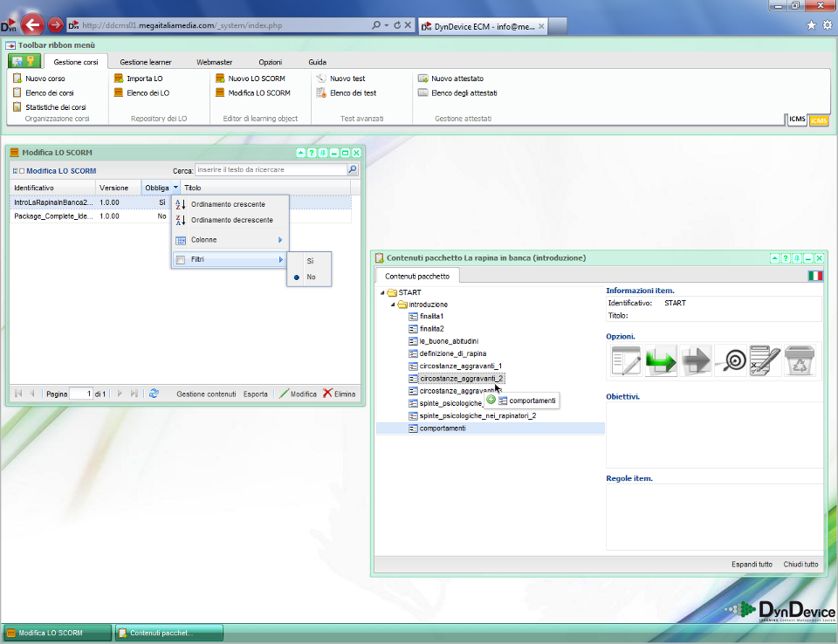Click the comportamenti item in the package tree
The height and width of the screenshot is (644, 838).
click(x=443, y=427)
